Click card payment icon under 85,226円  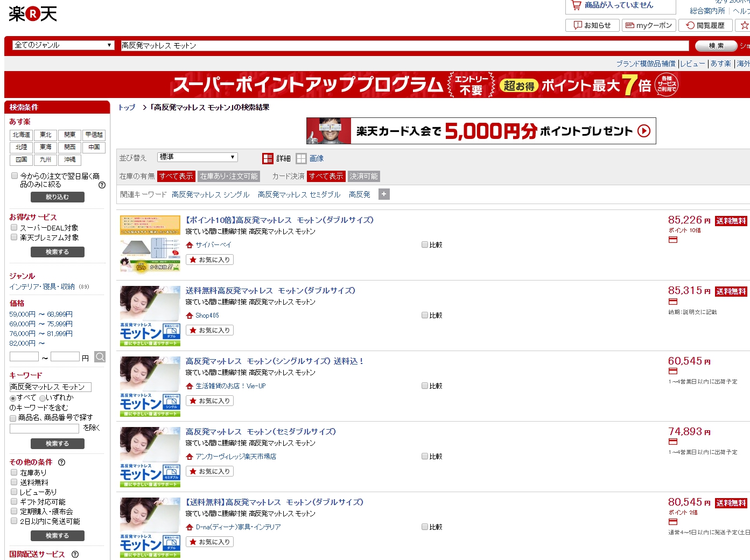click(x=673, y=240)
